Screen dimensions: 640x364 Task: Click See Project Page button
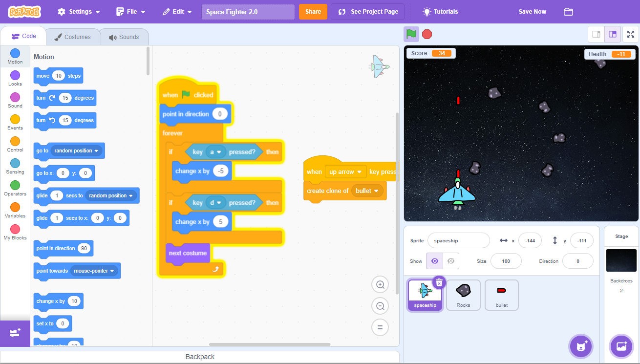368,12
